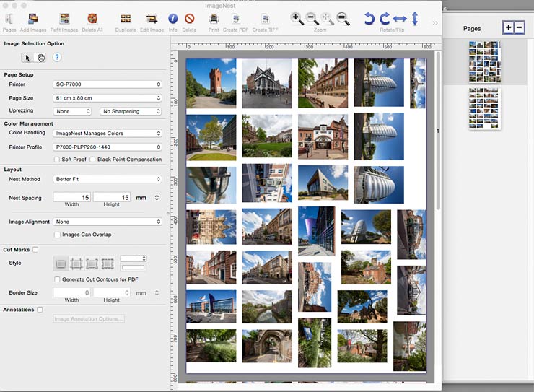
Task: Select the red tower photo on canvas
Action: coord(211,83)
